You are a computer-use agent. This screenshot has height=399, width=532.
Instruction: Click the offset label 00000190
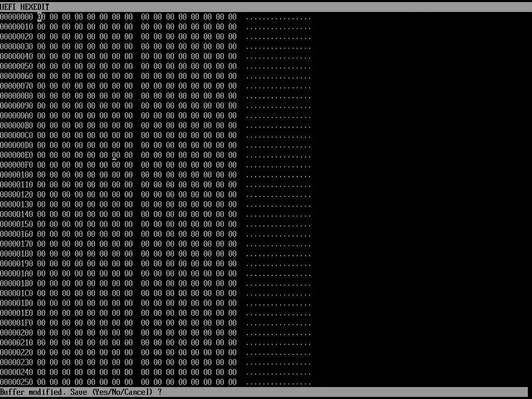click(17, 263)
